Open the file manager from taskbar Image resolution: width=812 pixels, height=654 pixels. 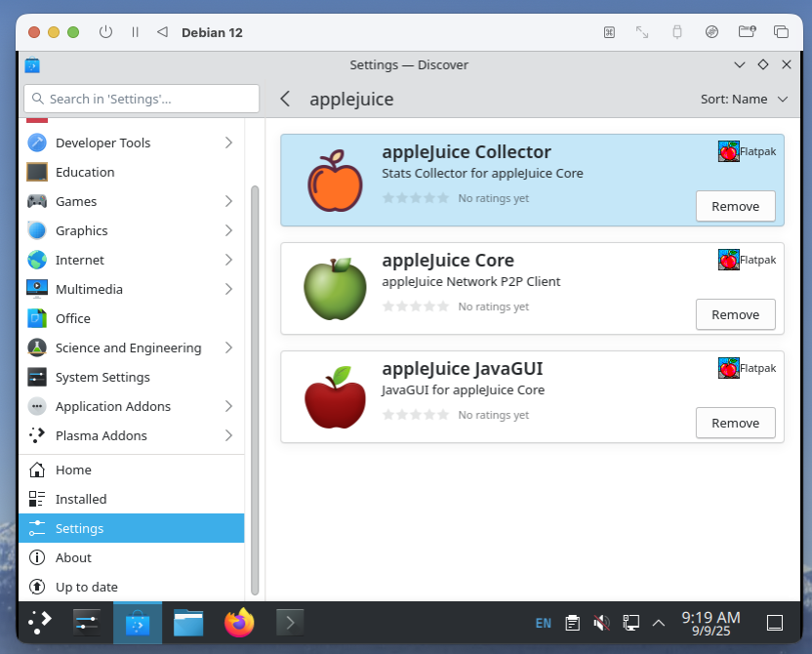point(188,623)
